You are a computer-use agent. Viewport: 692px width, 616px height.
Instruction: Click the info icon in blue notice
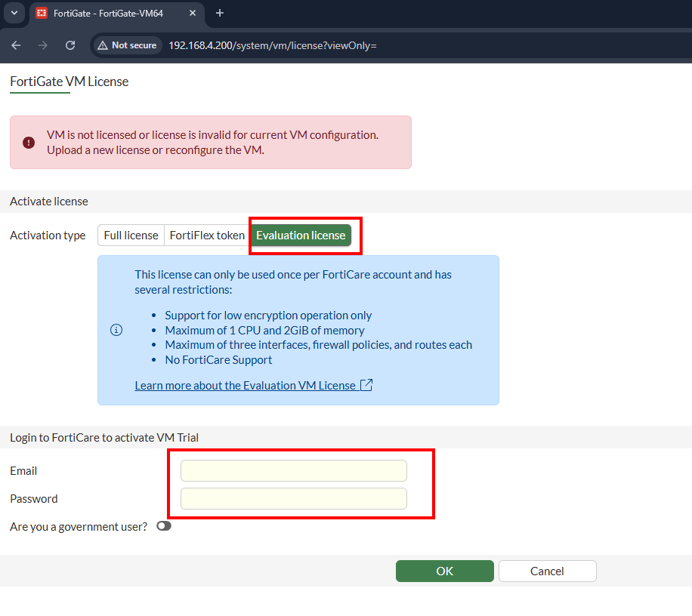pos(116,330)
